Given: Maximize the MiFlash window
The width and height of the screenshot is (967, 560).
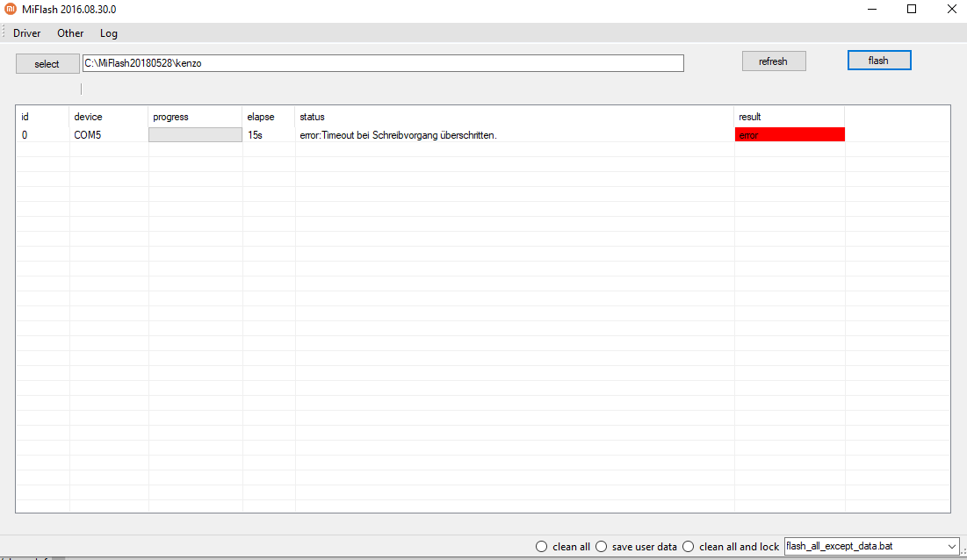Looking at the screenshot, I should 912,10.
